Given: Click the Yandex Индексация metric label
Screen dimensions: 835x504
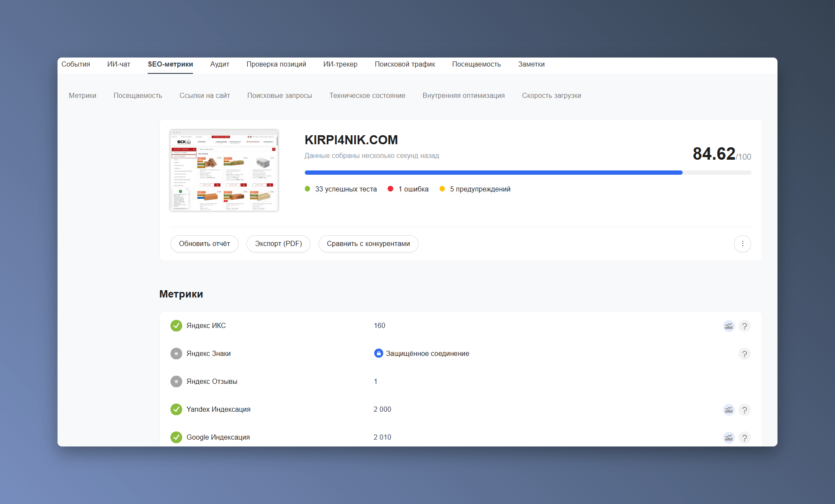Looking at the screenshot, I should (219, 410).
